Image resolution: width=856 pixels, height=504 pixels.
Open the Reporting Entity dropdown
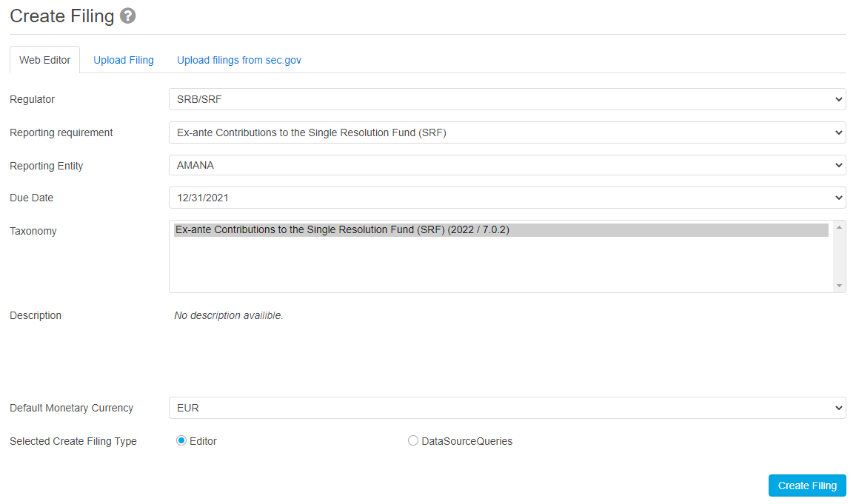[x=506, y=165]
